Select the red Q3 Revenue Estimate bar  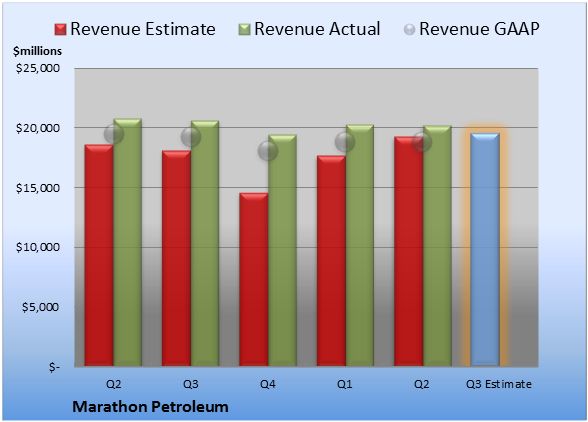[176, 258]
